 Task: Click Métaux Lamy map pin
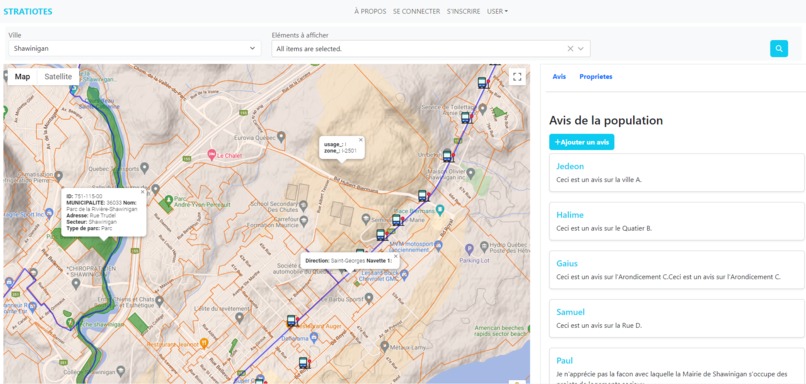[x=384, y=346]
